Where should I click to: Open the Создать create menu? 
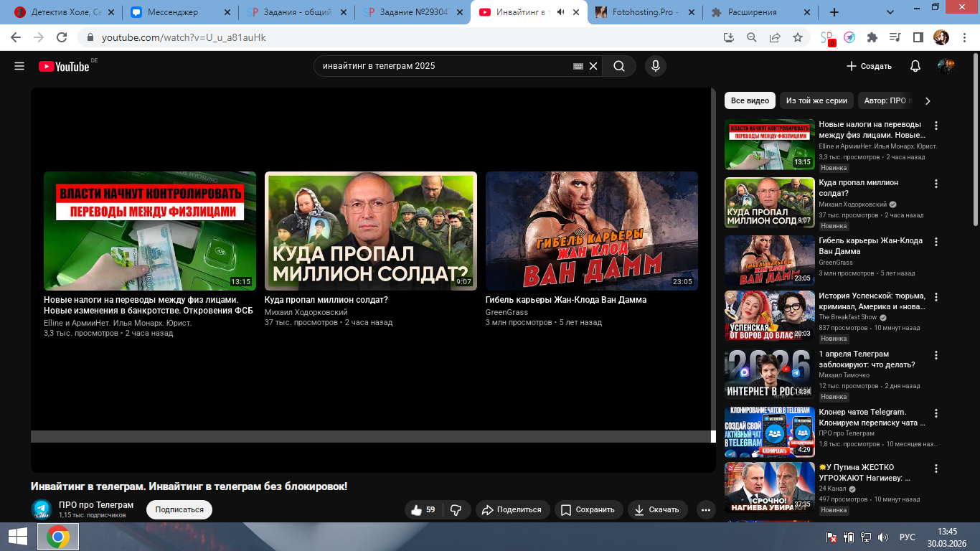869,66
